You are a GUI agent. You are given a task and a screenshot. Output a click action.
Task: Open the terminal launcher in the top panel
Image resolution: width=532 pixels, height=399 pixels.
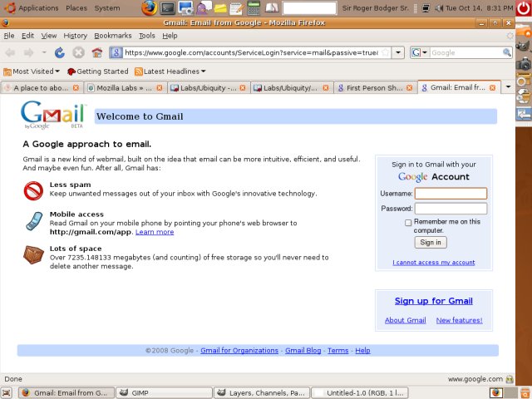click(x=168, y=8)
